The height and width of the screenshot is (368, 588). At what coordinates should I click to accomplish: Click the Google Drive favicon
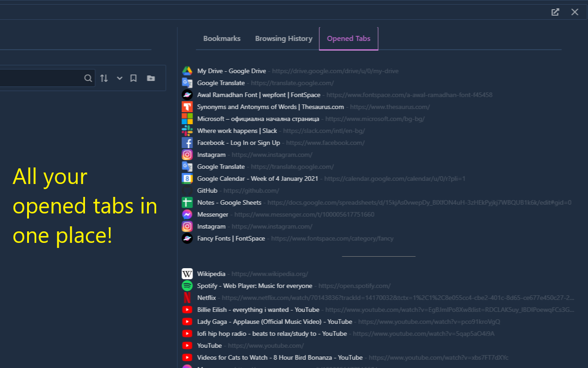(187, 71)
